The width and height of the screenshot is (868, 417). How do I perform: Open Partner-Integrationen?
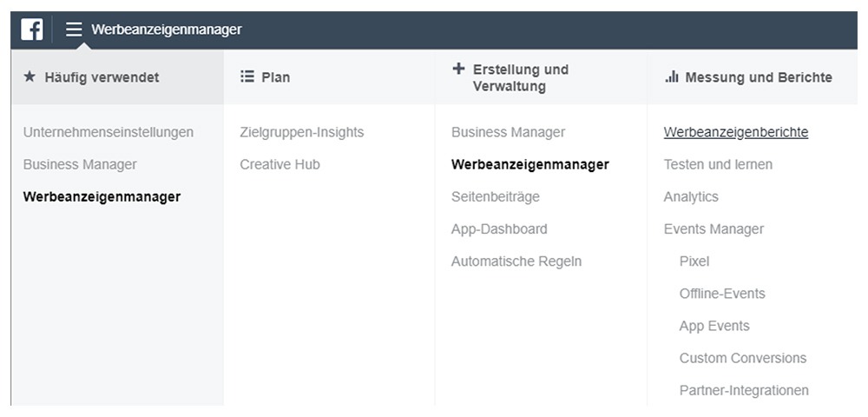click(744, 390)
